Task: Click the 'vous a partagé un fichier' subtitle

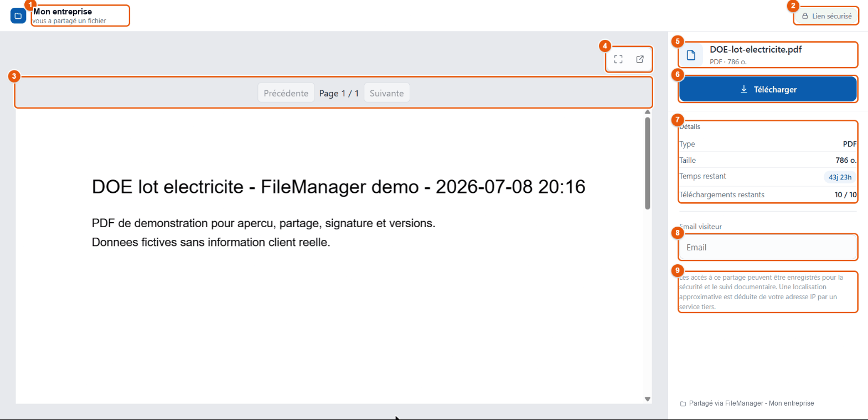Action: 69,21
